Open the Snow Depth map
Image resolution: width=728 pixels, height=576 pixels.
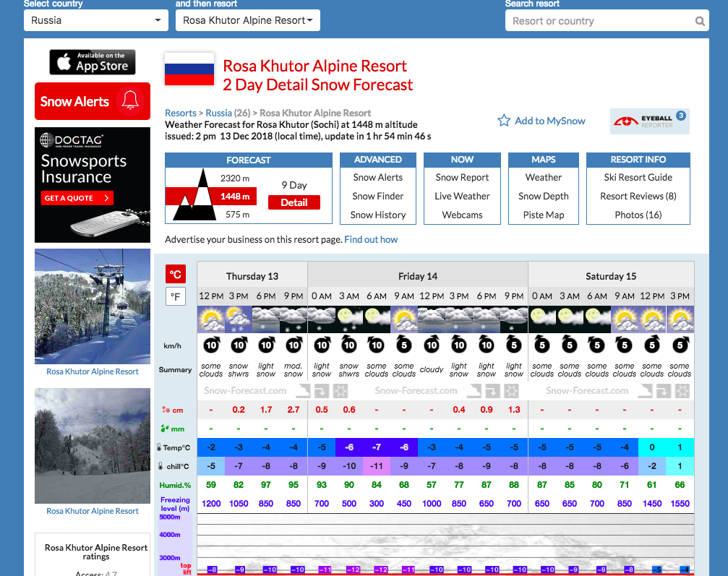[x=543, y=197]
